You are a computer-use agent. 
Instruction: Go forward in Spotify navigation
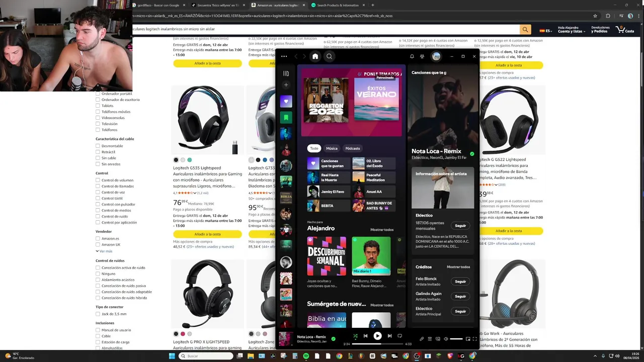(303, 56)
